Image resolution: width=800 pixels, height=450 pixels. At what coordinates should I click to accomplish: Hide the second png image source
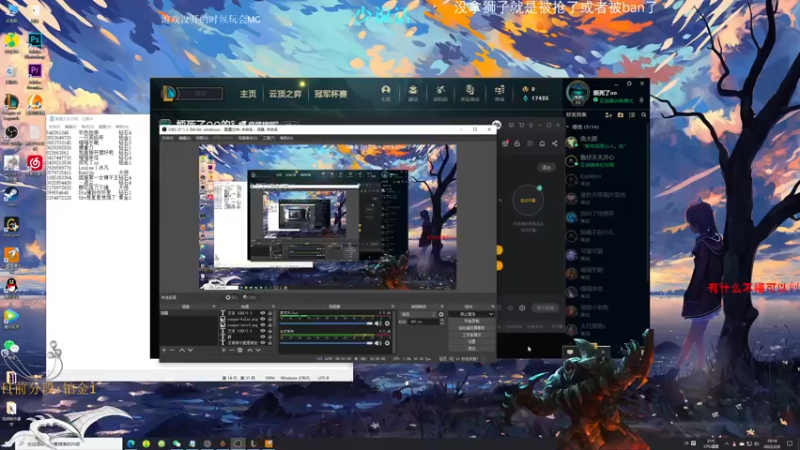[x=263, y=325]
